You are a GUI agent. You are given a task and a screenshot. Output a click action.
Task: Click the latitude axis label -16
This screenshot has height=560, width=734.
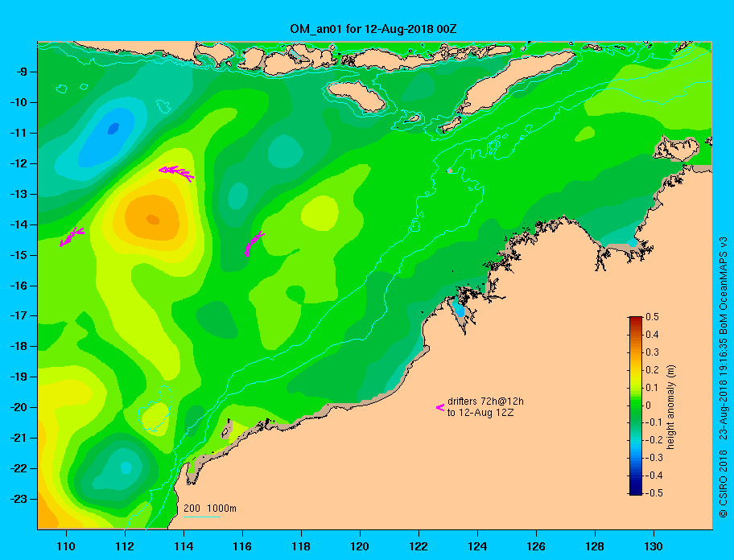pos(19,286)
